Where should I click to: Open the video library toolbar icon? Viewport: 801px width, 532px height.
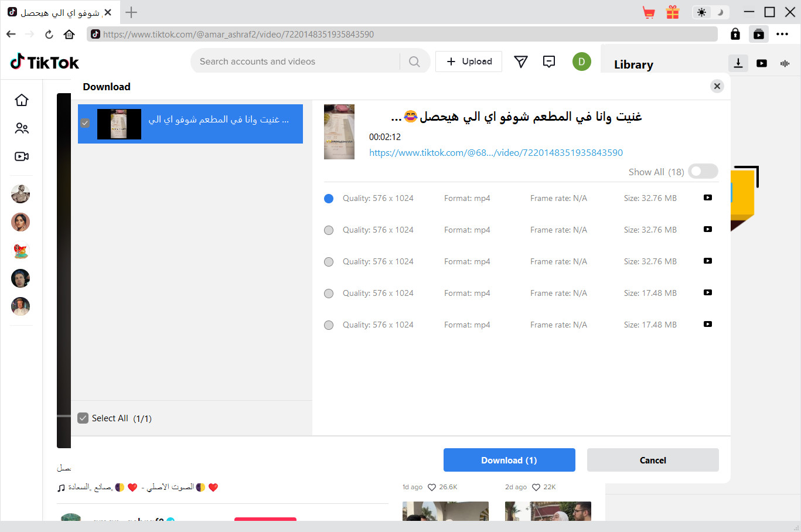coord(759,34)
